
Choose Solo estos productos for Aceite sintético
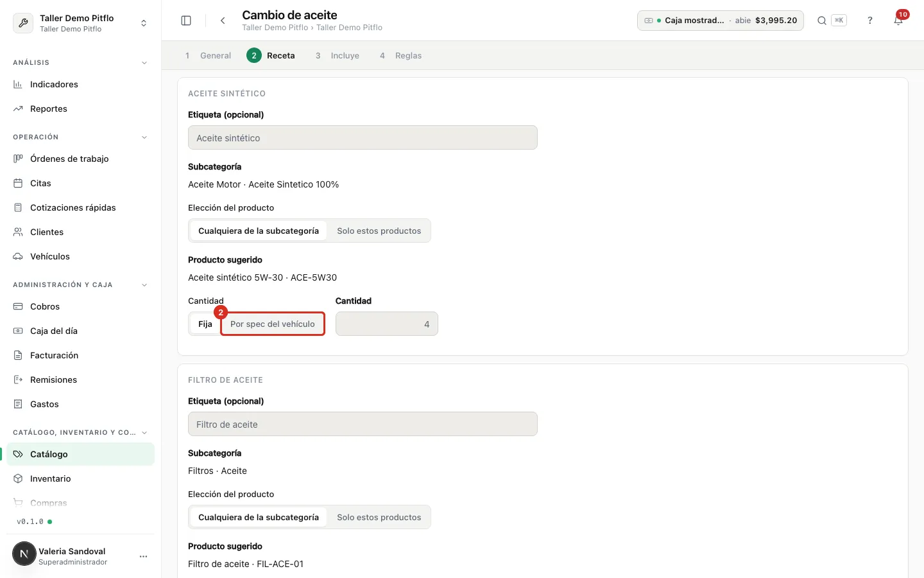point(379,231)
